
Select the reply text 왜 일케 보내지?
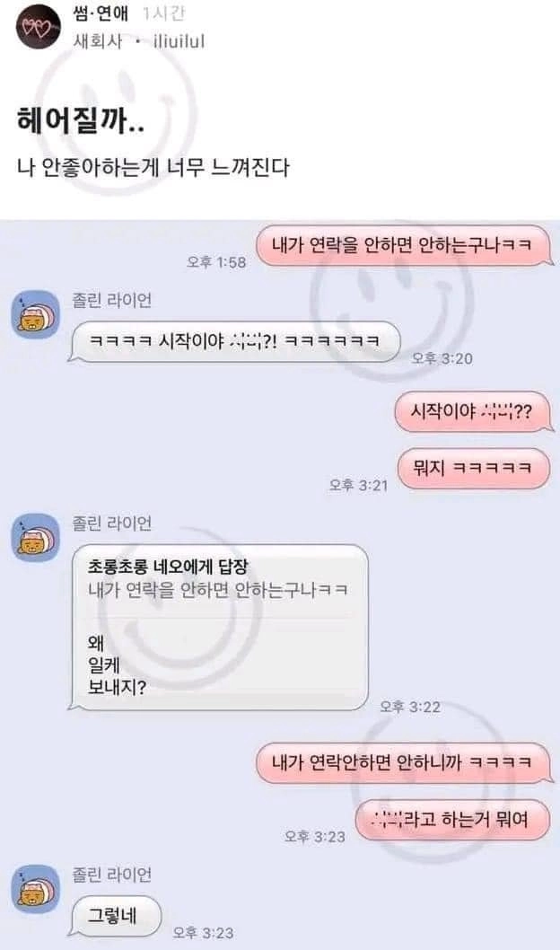pyautogui.click(x=117, y=664)
